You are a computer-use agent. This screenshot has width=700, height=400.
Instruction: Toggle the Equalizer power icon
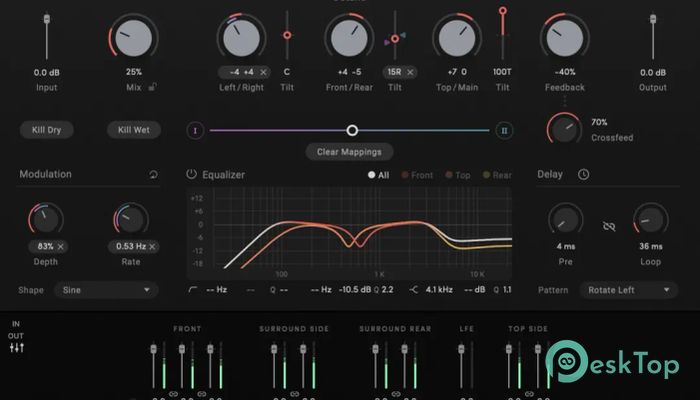coord(192,174)
